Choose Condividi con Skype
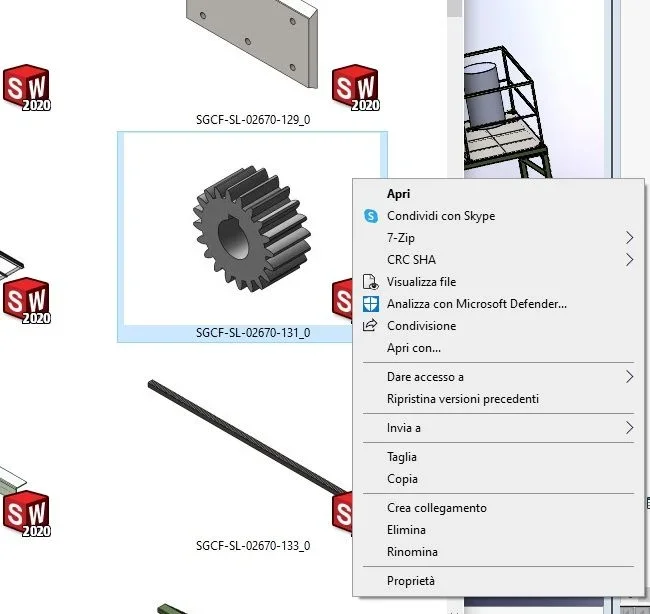The image size is (650, 614). 498,216
